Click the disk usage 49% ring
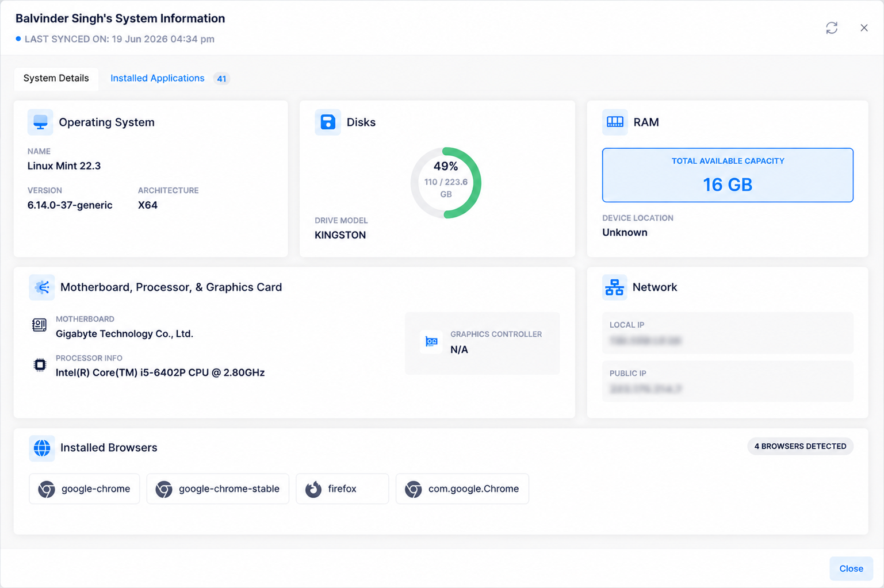This screenshot has width=884, height=588. coord(446,183)
